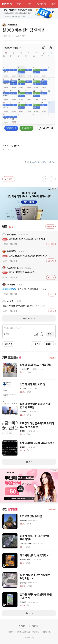This screenshot has height=644, width=58.
Task: Select the 평일야간 filter pill
Action: tap(11, 128)
